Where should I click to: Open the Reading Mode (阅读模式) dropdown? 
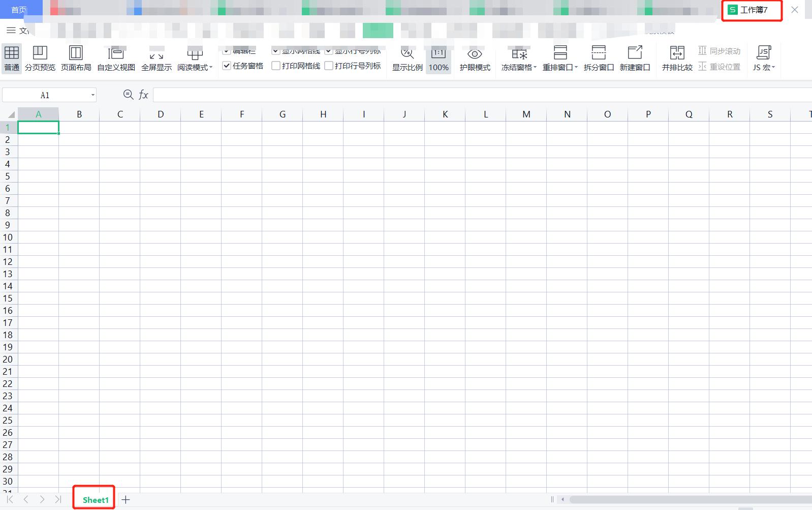tap(195, 58)
